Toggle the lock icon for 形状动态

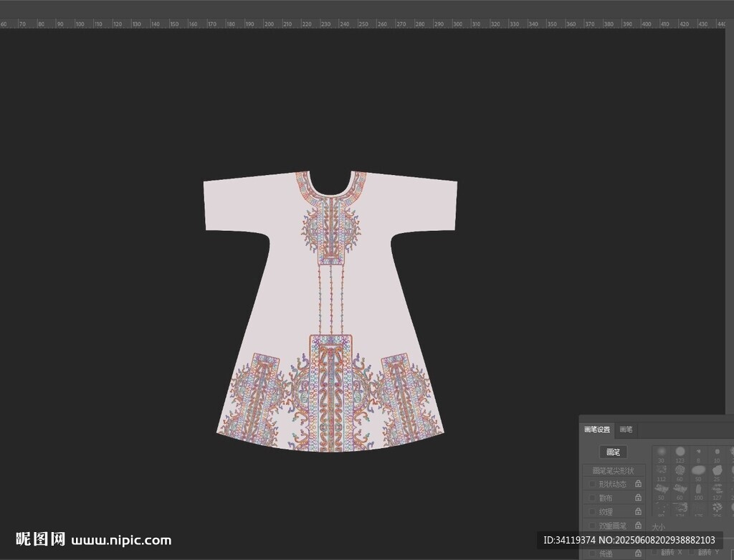(x=637, y=484)
